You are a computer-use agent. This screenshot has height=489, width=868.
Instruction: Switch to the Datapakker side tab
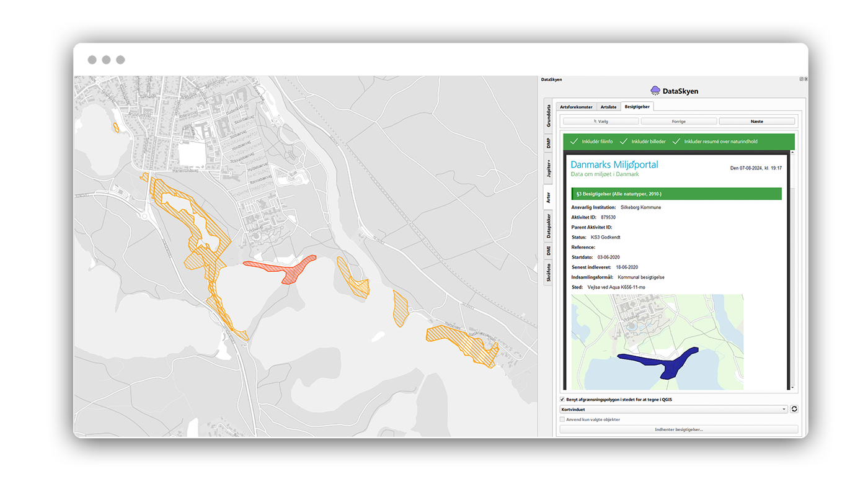pos(549,227)
